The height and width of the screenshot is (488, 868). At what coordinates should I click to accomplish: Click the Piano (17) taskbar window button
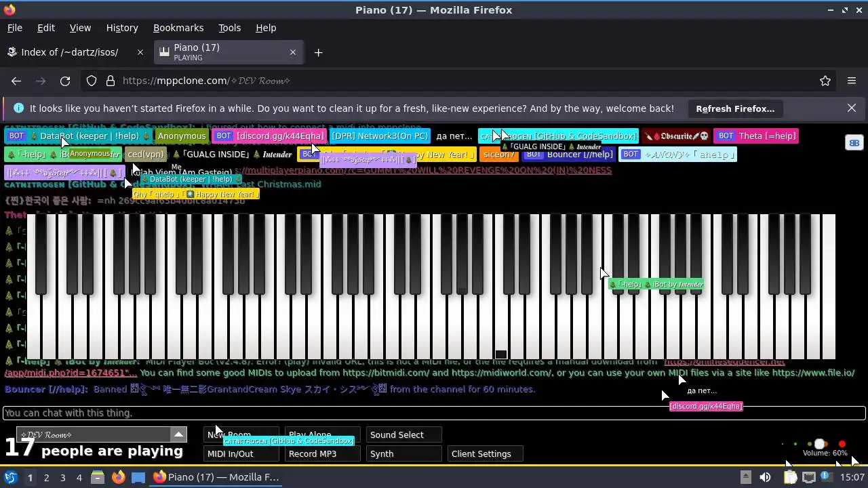coord(216,477)
